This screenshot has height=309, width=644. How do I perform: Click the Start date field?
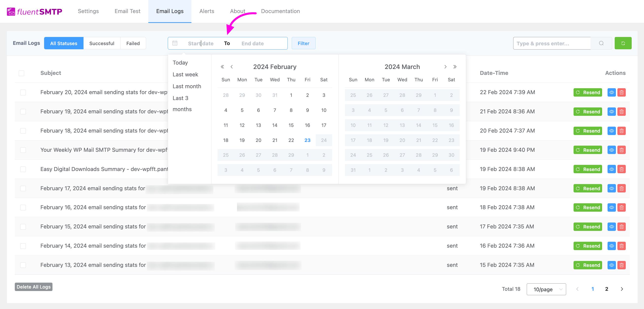201,44
